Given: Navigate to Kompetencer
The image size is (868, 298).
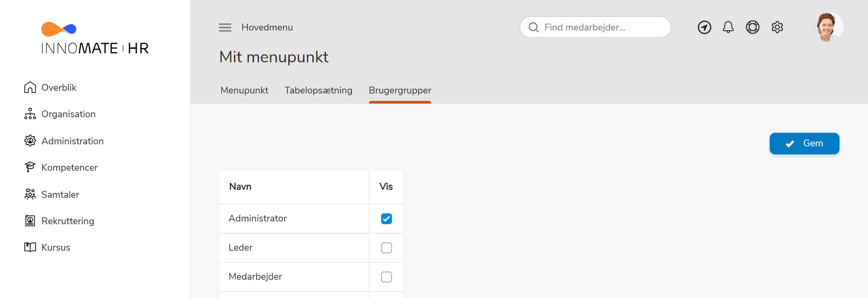Looking at the screenshot, I should click(70, 167).
